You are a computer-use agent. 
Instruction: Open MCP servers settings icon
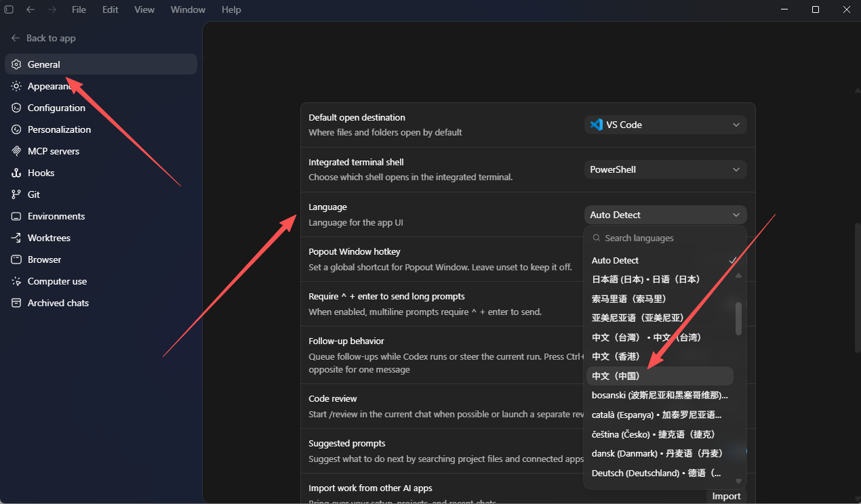tap(16, 151)
